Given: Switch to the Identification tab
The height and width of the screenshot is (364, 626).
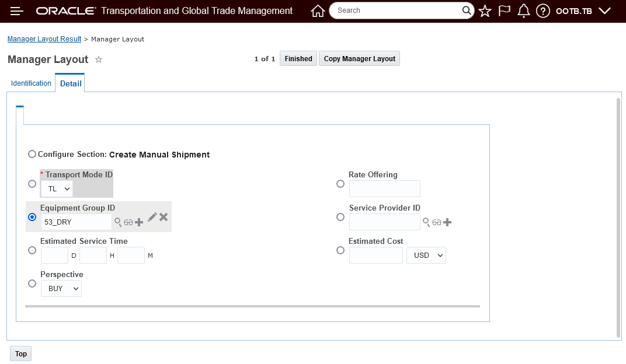Looking at the screenshot, I should pos(31,83).
